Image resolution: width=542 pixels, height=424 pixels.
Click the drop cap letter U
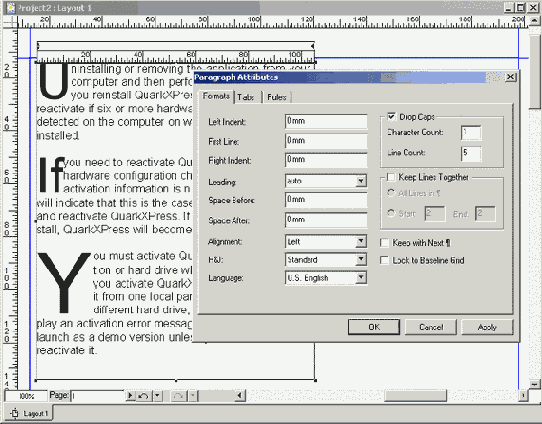[x=53, y=81]
